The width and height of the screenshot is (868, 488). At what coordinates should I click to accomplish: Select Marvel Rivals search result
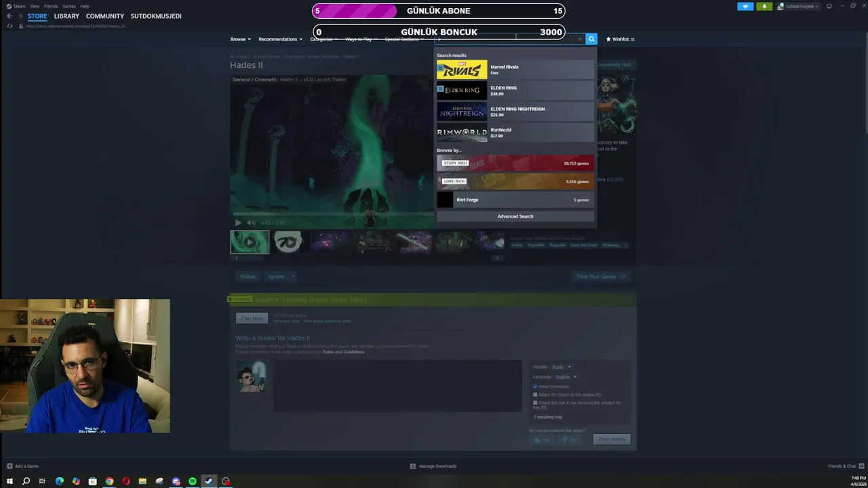tap(515, 70)
